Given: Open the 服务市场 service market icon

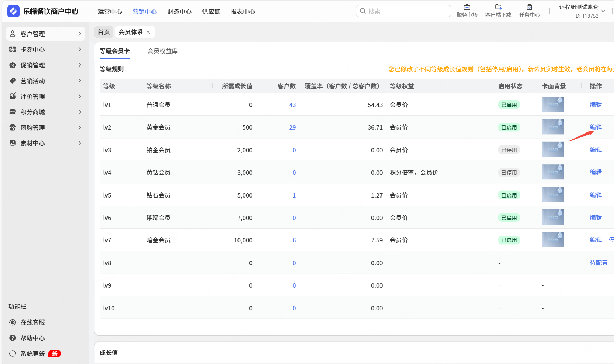Looking at the screenshot, I should [467, 7].
